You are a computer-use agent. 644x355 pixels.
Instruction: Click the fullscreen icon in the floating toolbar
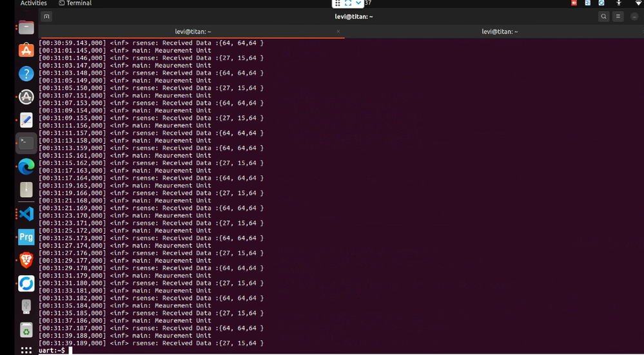pos(348,3)
